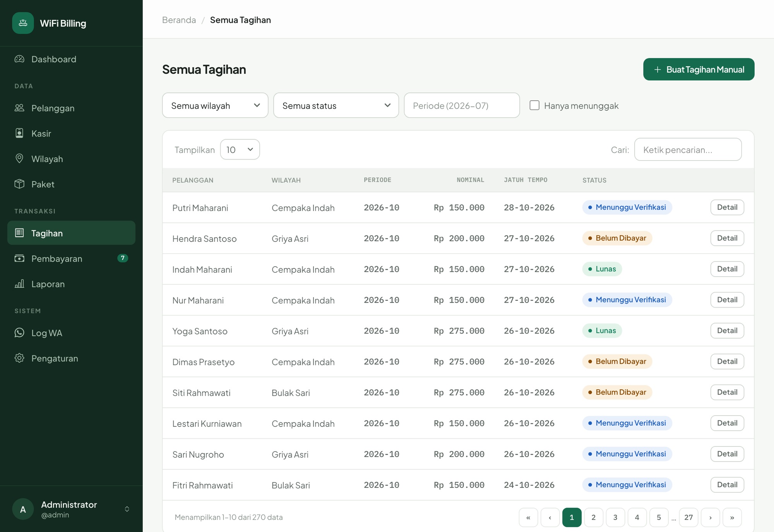Select the Kasir menu item
The height and width of the screenshot is (532, 774).
coord(71,133)
